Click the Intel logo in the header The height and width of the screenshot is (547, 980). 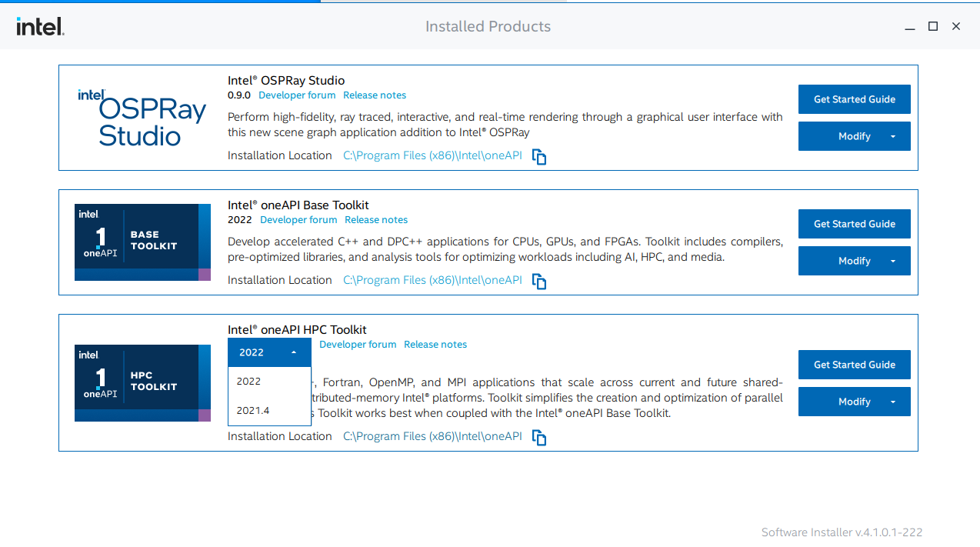tap(39, 25)
